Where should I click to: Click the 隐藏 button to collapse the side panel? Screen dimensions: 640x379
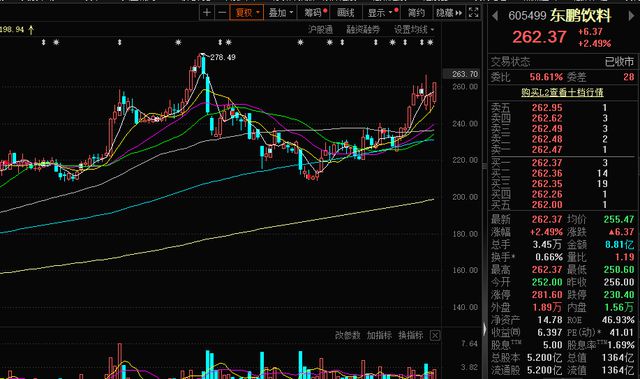click(x=449, y=13)
